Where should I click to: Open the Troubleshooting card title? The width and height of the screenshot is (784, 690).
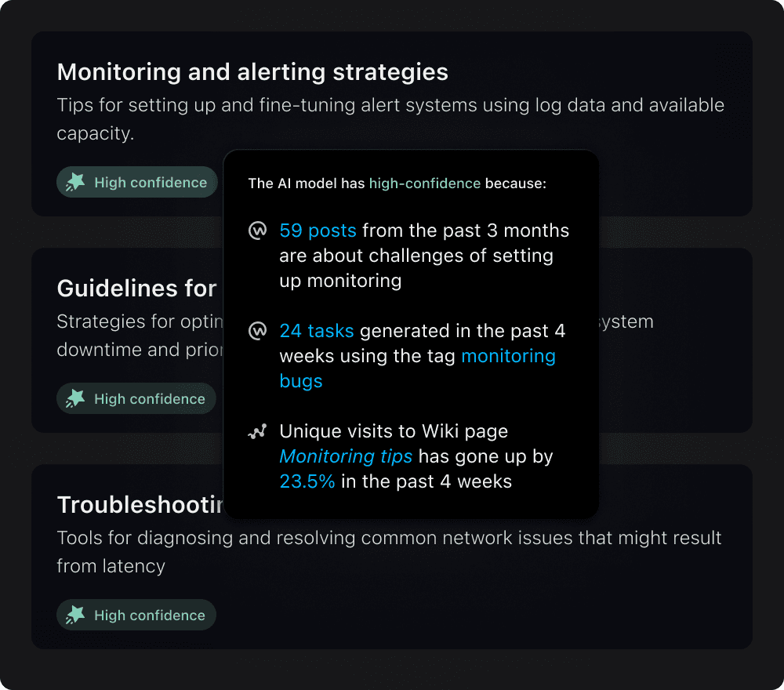pyautogui.click(x=140, y=505)
